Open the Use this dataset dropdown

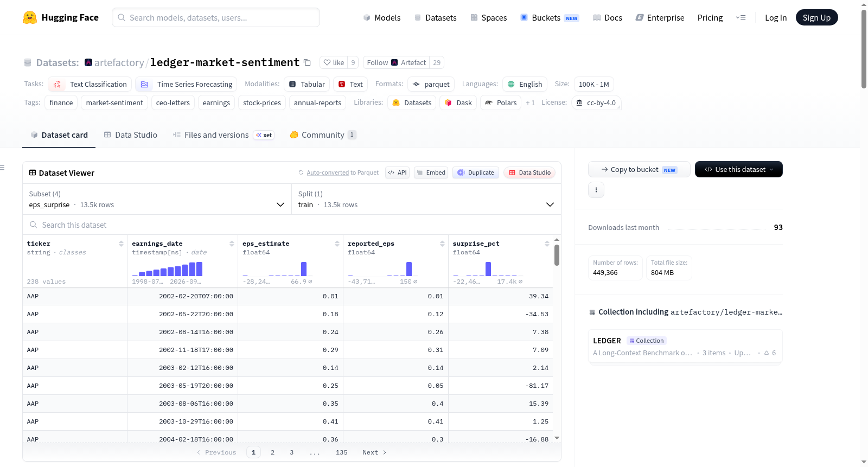tap(739, 169)
